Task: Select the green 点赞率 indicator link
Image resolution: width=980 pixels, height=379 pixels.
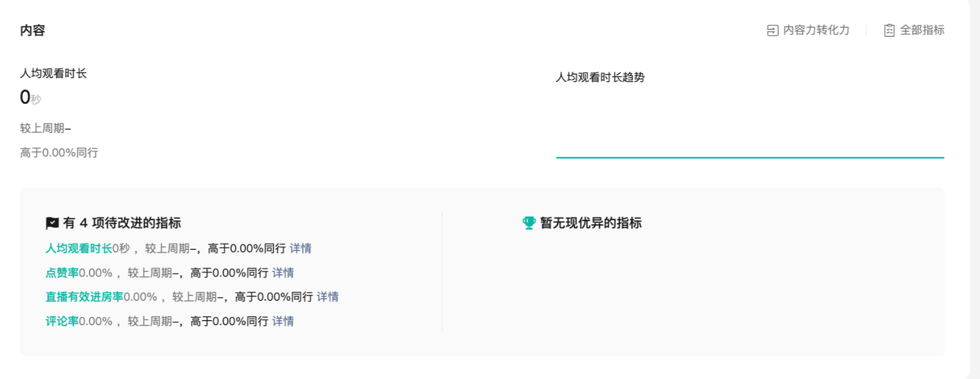Action: (x=62, y=273)
